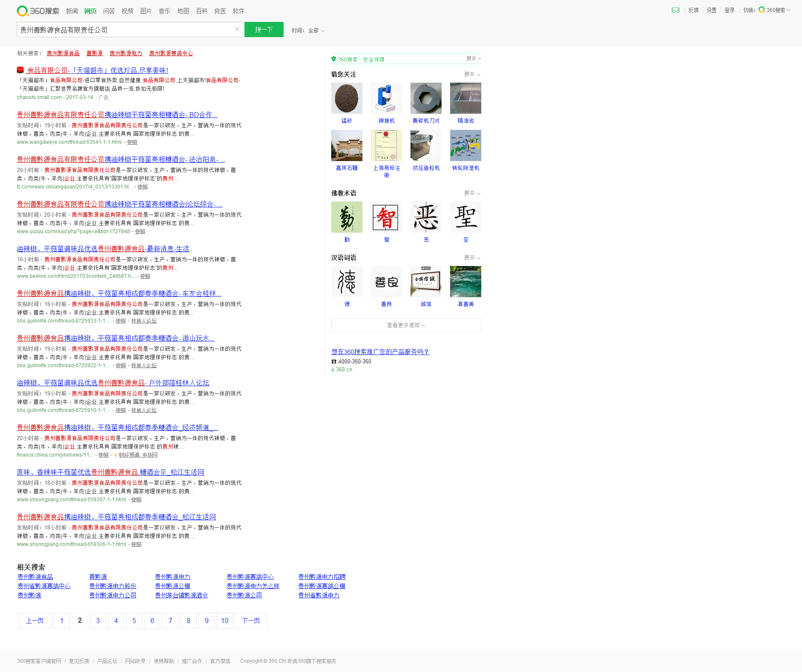Open footer link 360搜索客户端官网
The width and height of the screenshot is (802, 672).
click(x=39, y=661)
